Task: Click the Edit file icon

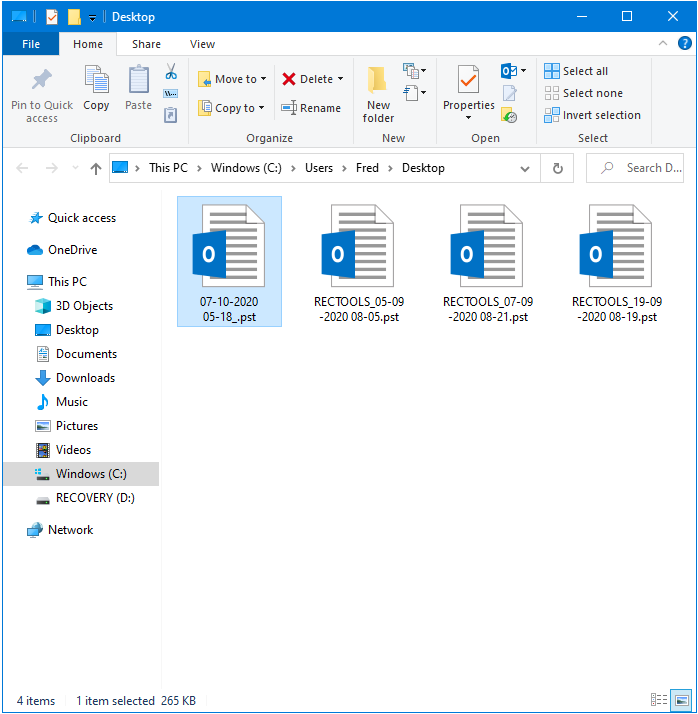Action: tap(509, 93)
